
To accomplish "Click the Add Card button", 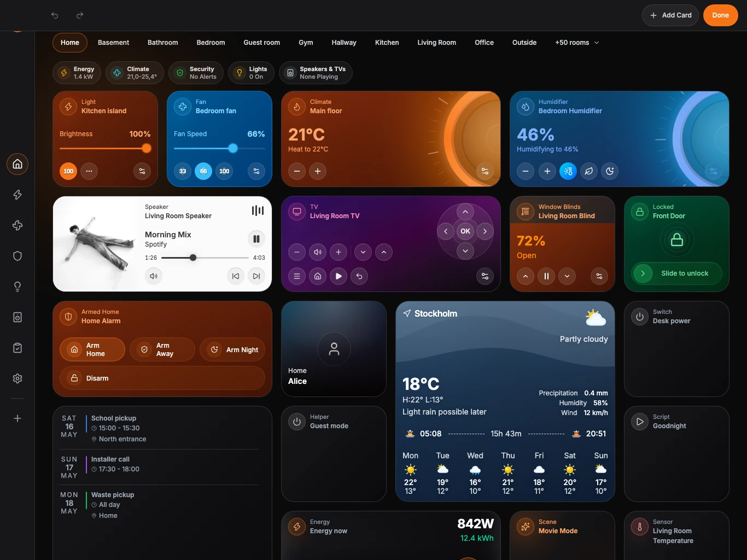I will pos(670,15).
